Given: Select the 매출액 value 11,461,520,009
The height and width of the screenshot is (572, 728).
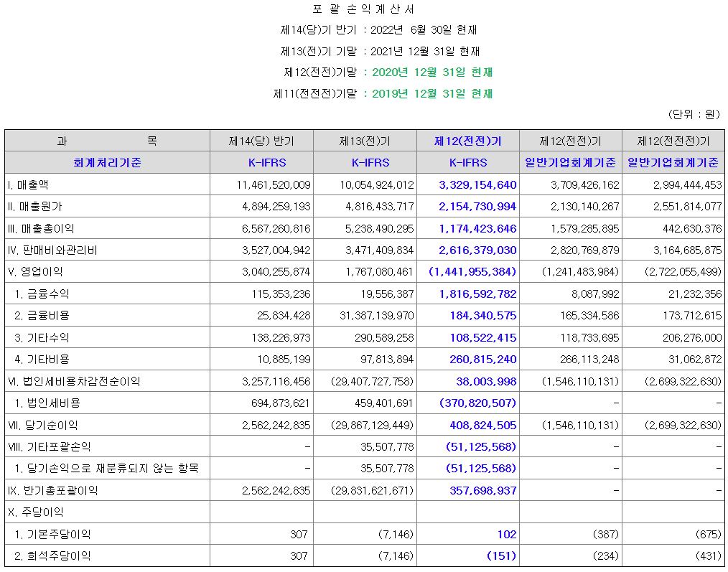Looking at the screenshot, I should (x=274, y=184).
